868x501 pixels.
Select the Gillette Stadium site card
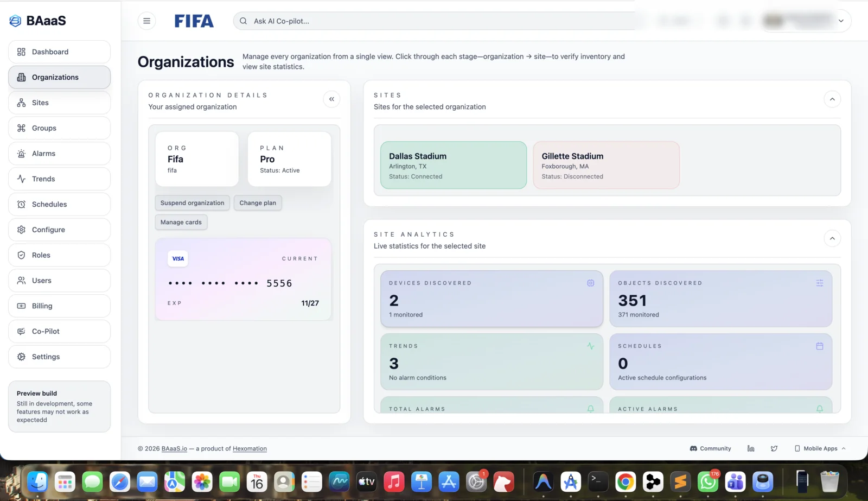tap(606, 165)
